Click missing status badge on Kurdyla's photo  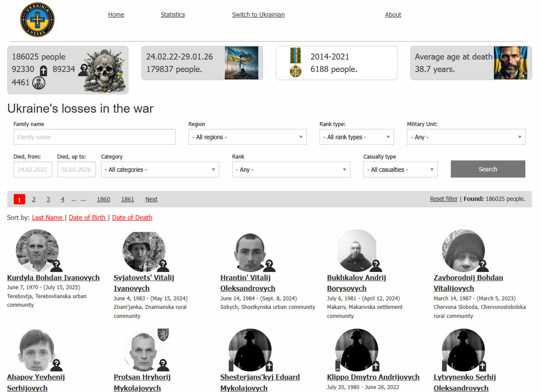57,266
